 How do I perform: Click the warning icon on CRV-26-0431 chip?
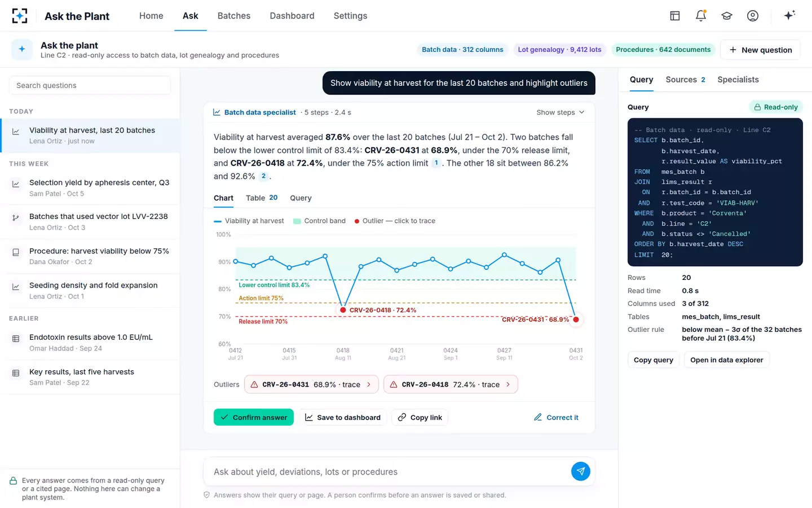click(x=254, y=384)
